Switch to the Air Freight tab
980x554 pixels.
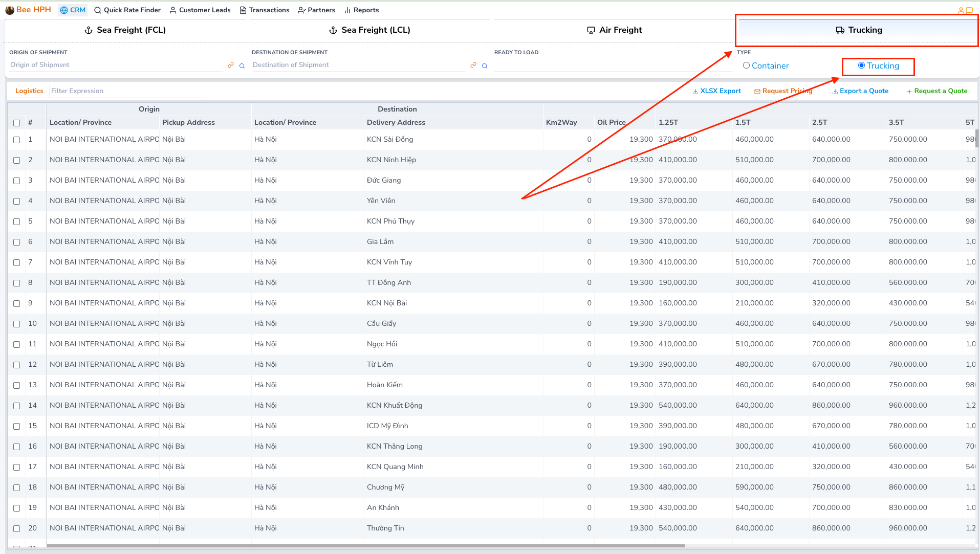pos(614,30)
